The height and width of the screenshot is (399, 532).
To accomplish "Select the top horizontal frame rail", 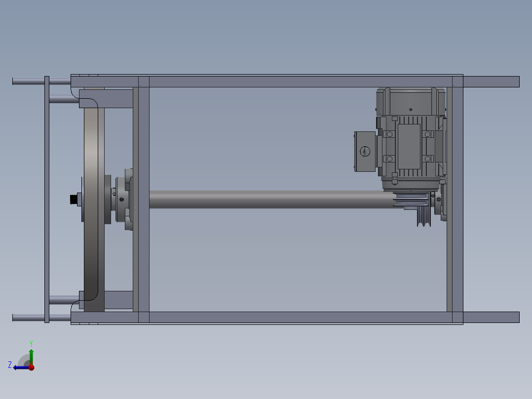I will (295, 81).
